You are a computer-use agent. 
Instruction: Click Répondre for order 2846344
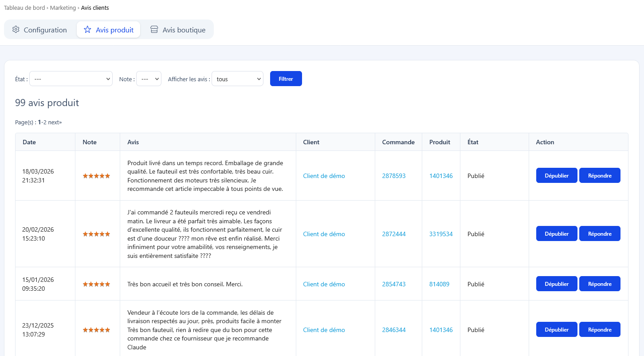[600, 329]
